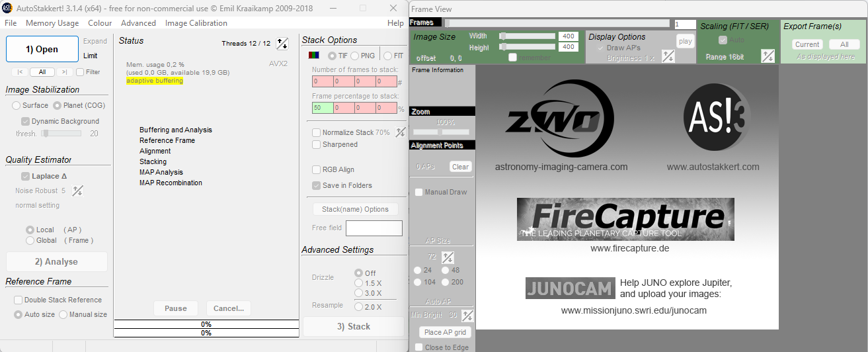
Task: Toggle Save in Folders checkbox
Action: tap(317, 185)
